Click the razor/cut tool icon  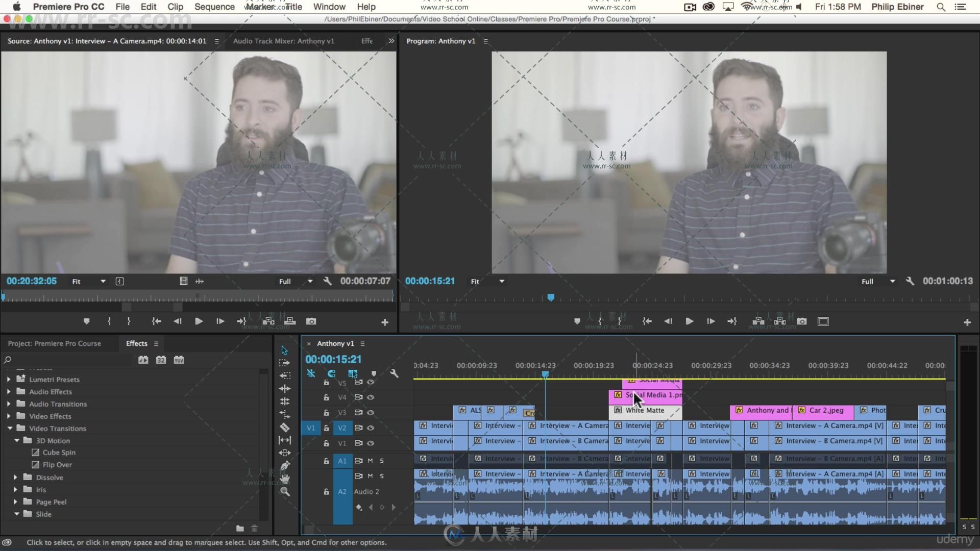284,427
